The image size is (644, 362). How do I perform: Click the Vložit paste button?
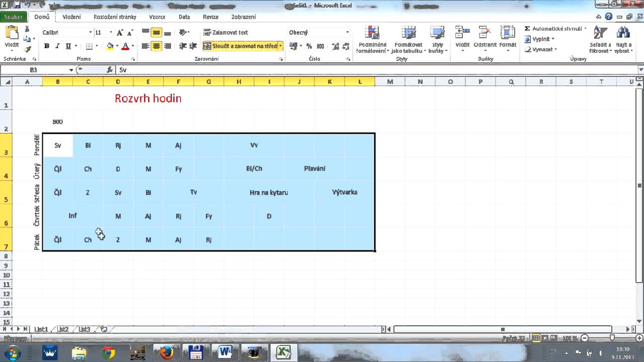12,38
